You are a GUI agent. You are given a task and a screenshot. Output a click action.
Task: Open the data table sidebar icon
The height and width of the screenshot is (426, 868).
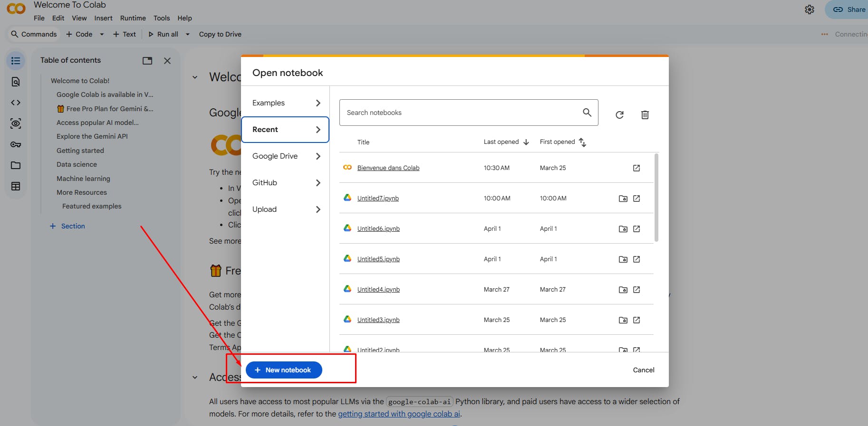16,186
